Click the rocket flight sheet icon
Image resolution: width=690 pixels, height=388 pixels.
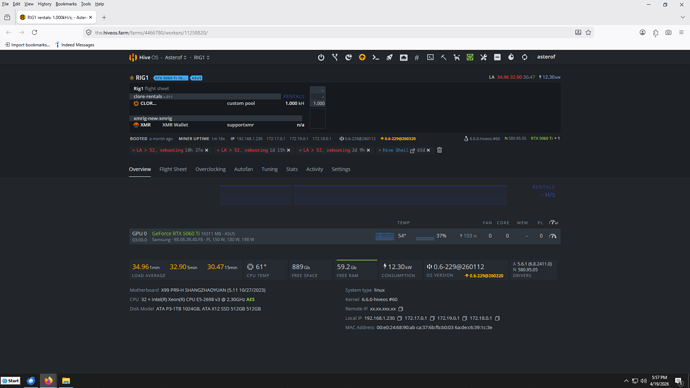389,57
